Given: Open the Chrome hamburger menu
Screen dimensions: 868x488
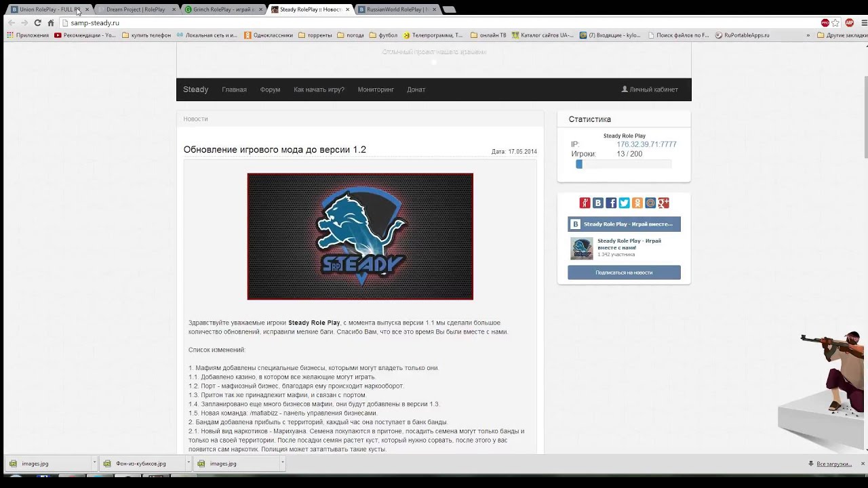Looking at the screenshot, I should click(x=863, y=22).
